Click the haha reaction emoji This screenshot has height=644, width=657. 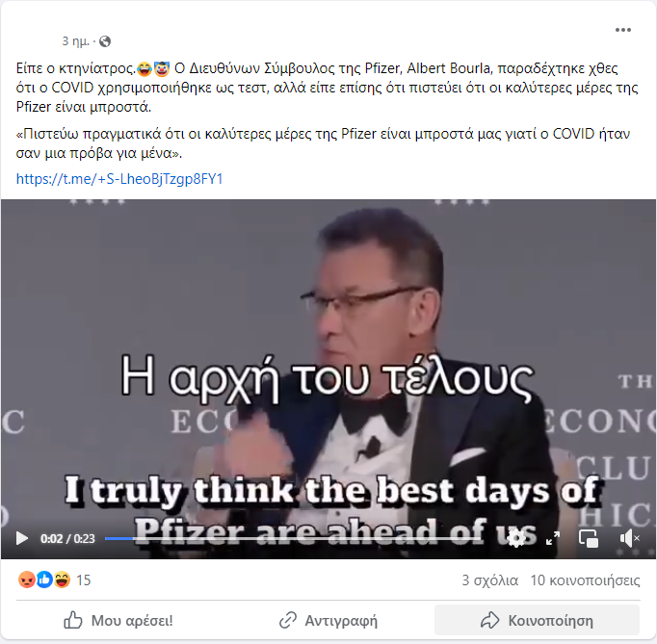click(x=62, y=580)
